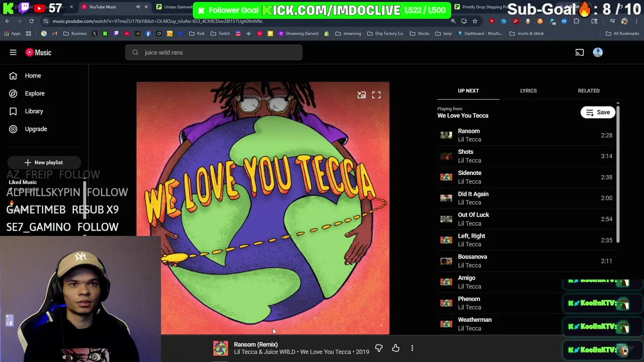The width and height of the screenshot is (644, 362).
Task: Enter fullscreen on album art
Action: [376, 95]
